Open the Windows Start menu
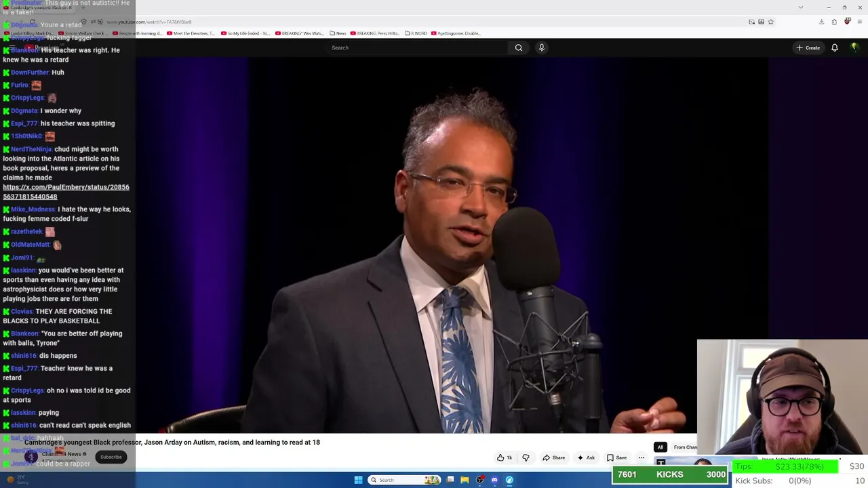 pyautogui.click(x=358, y=480)
